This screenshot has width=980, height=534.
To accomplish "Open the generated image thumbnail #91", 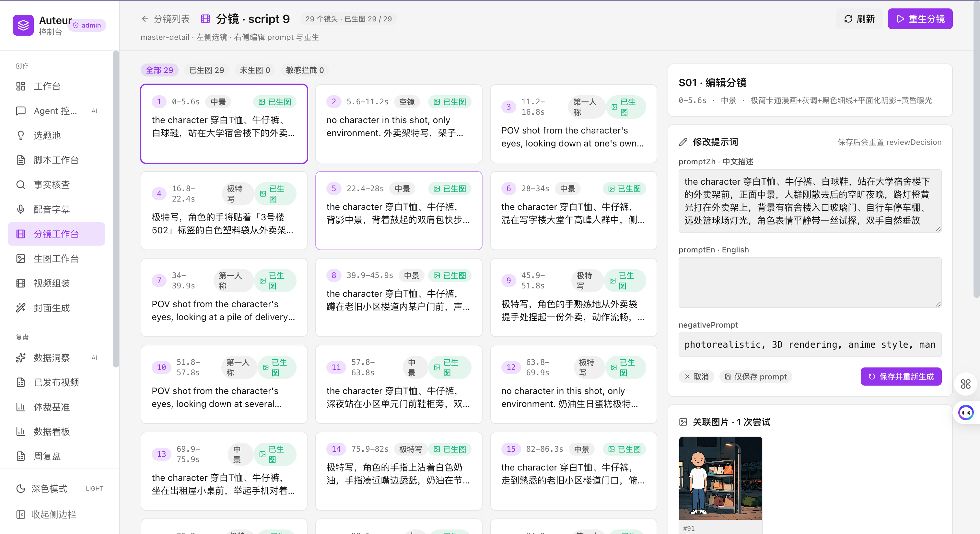I will [x=720, y=478].
